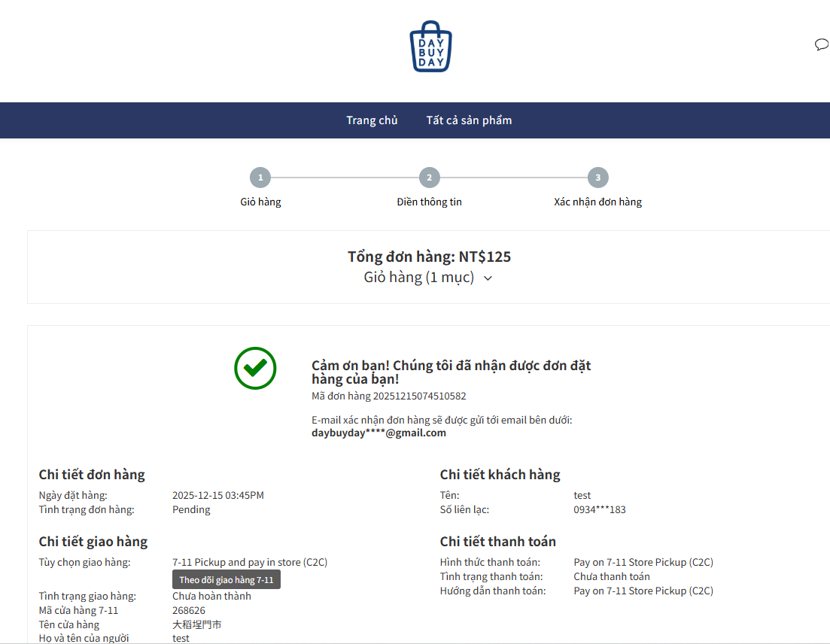Click the DAY BUY DAY shopping bag logo
The height and width of the screenshot is (644, 830).
[x=430, y=47]
